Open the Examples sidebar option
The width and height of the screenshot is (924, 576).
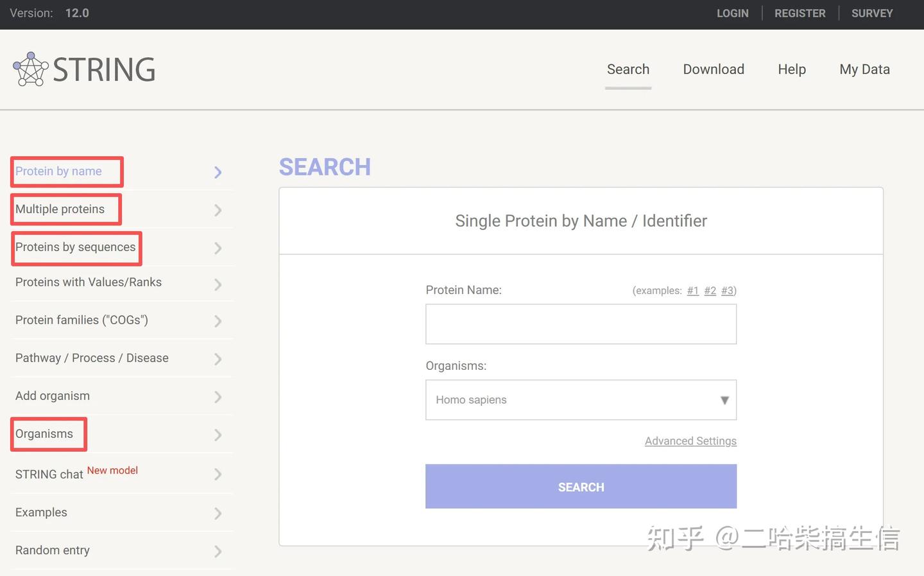pos(41,512)
